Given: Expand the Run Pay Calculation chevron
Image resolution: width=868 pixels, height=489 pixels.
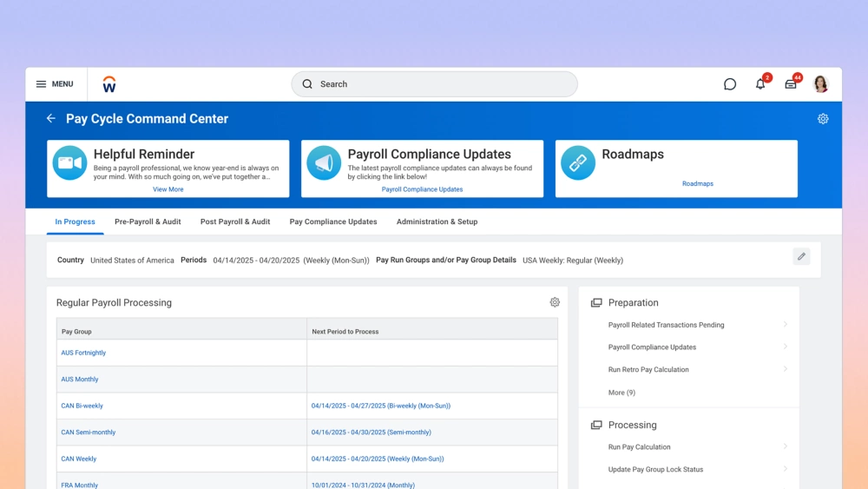Looking at the screenshot, I should pos(785,447).
